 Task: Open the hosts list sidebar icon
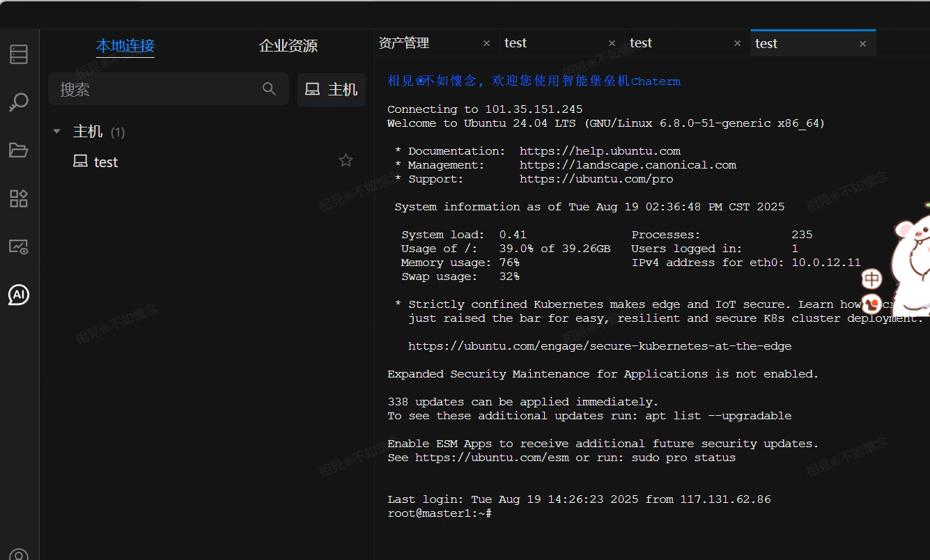tap(19, 54)
